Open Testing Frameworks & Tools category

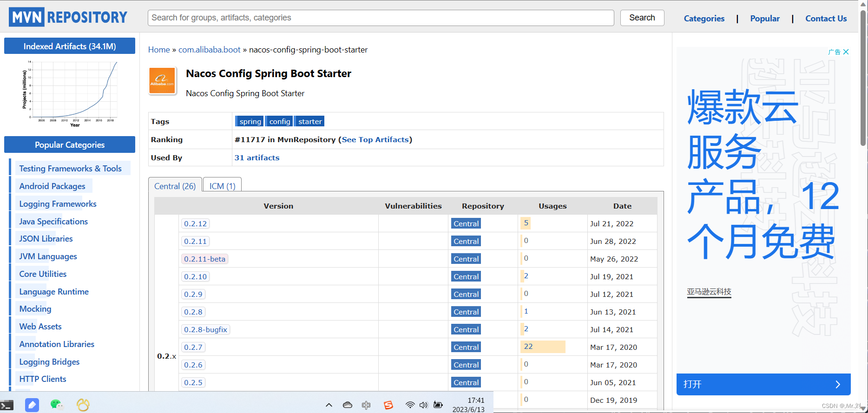coord(71,168)
